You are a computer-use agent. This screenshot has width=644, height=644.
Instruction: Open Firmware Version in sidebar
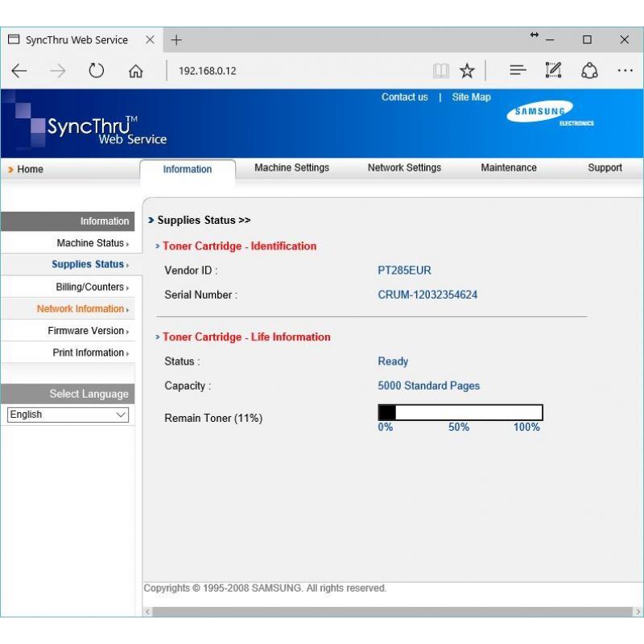tap(86, 331)
